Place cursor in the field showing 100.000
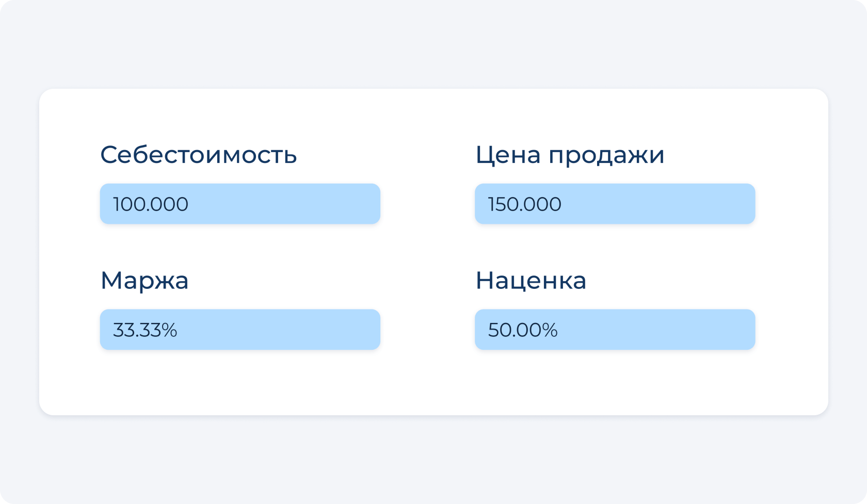 pyautogui.click(x=240, y=204)
